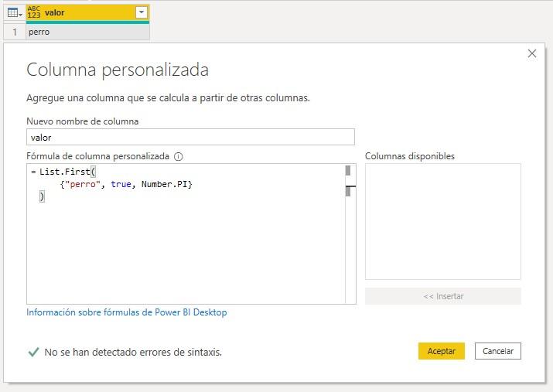Open Información sobre fórmulas de Power BI link

pyautogui.click(x=127, y=312)
